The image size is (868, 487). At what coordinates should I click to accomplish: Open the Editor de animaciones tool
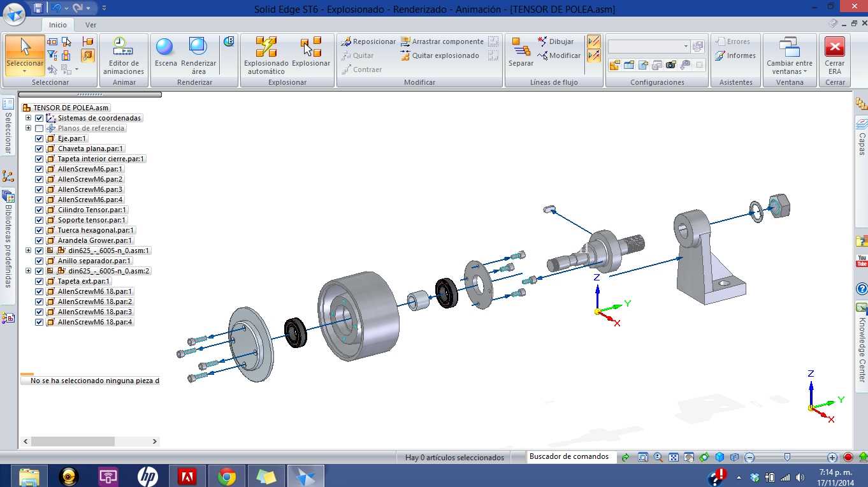pos(124,56)
